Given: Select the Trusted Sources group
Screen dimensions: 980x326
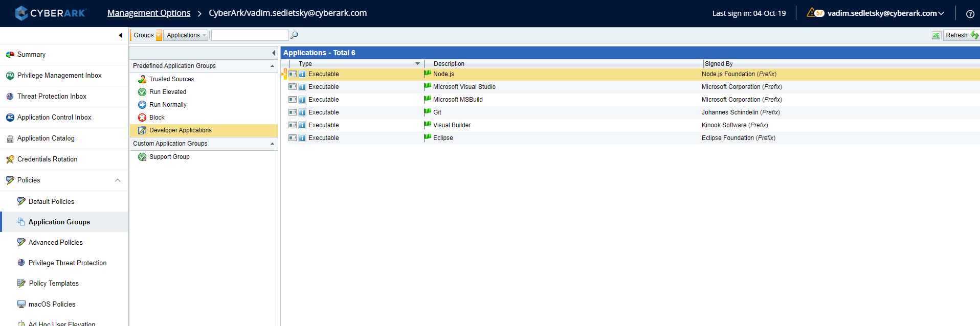Looking at the screenshot, I should point(171,79).
